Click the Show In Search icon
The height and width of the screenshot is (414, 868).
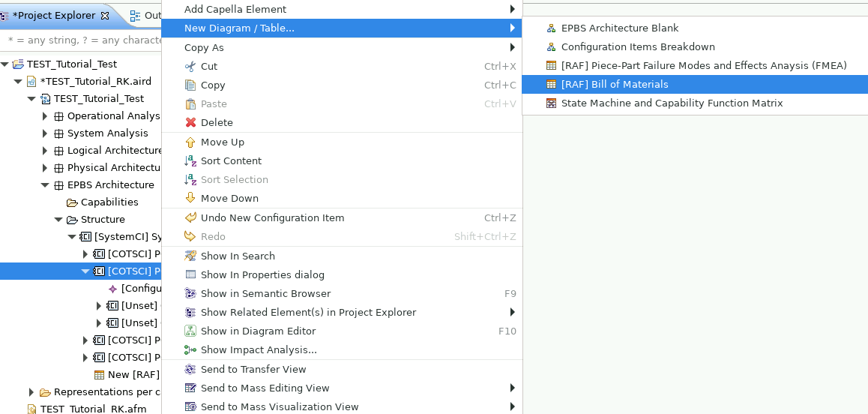point(190,256)
